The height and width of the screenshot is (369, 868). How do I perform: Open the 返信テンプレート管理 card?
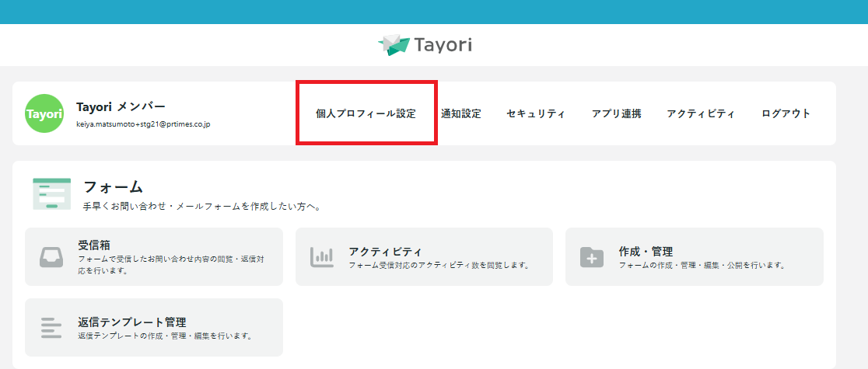(x=154, y=328)
